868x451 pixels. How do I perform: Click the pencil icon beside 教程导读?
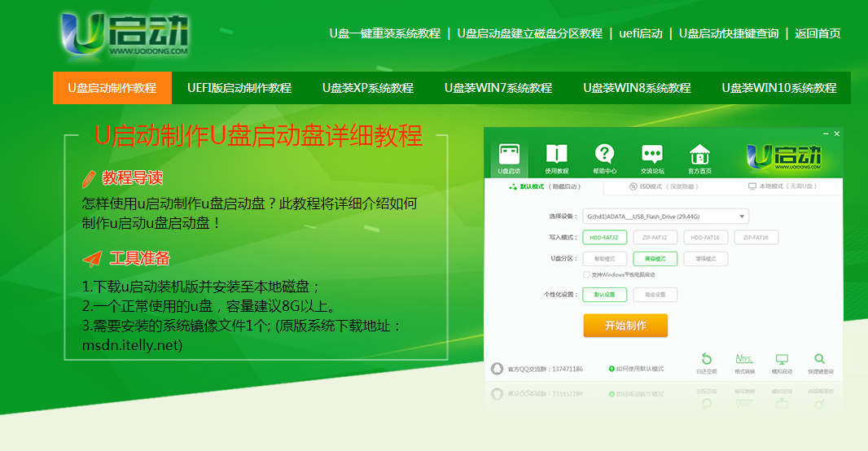pos(89,179)
